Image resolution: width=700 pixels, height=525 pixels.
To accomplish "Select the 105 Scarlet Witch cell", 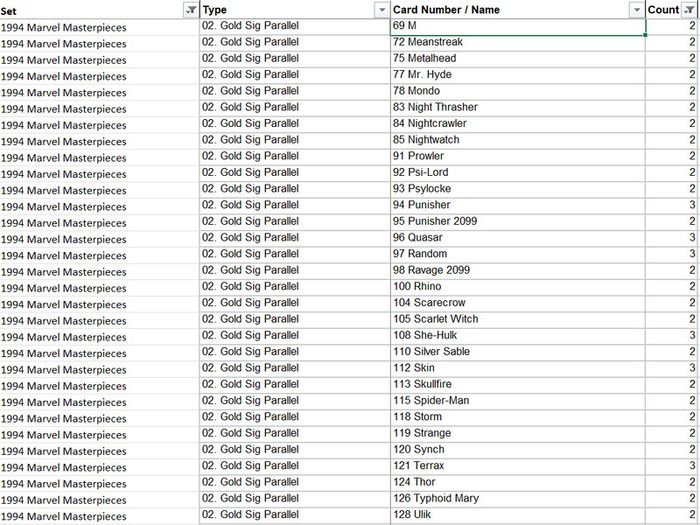I will [x=518, y=320].
